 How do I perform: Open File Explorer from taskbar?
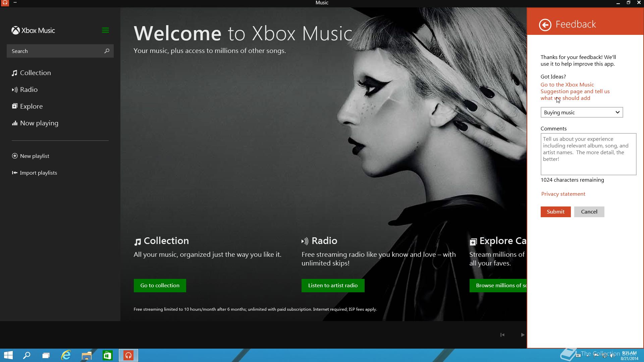[87, 355]
